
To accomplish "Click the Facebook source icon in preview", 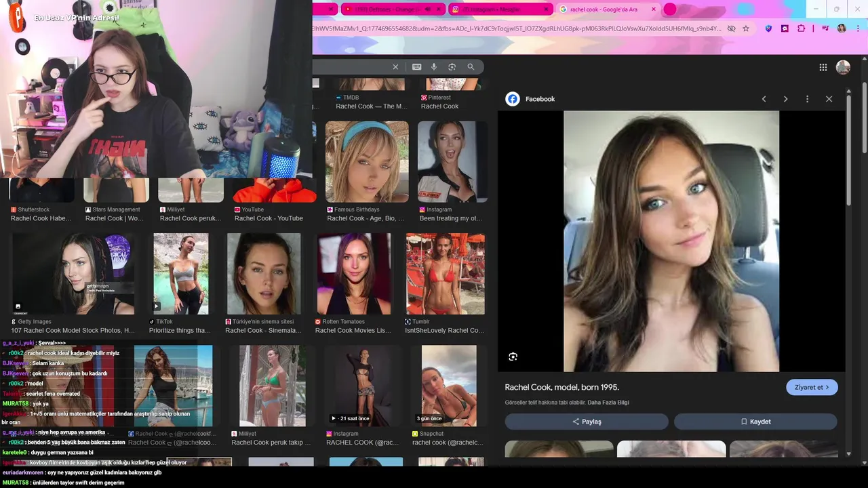I will click(513, 99).
